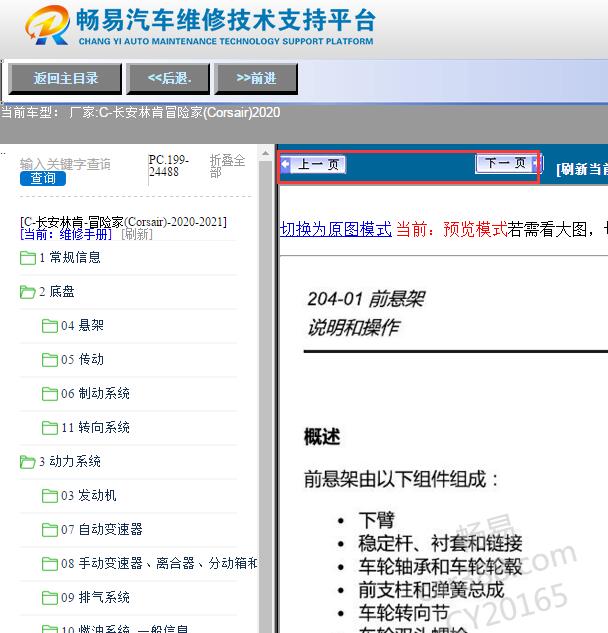Select [C-长安林肯-冒险家(Corsair)-2020-2021] title

[x=123, y=222]
